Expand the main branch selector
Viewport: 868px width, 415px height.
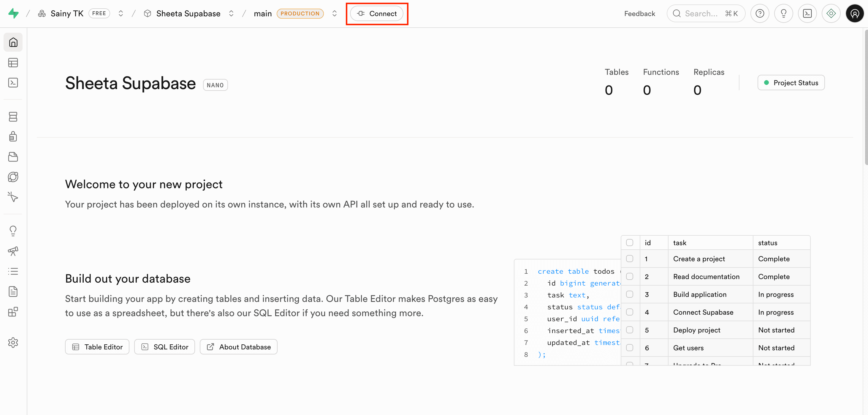tap(334, 13)
